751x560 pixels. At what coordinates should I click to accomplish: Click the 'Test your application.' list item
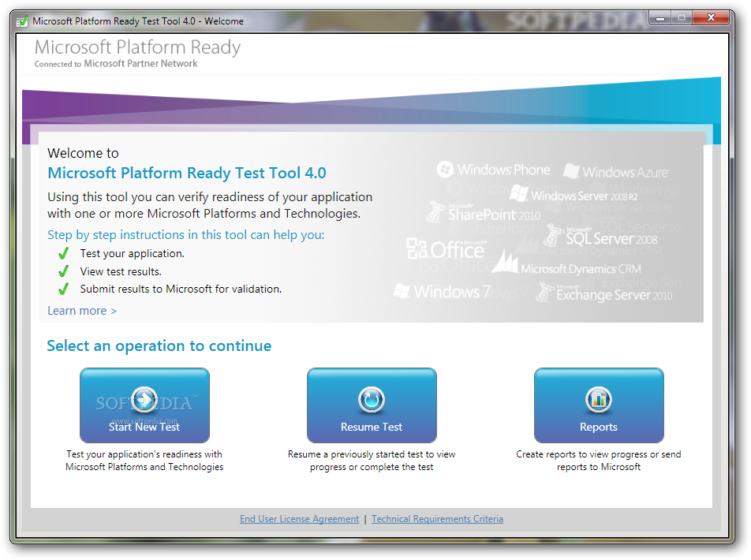(133, 253)
